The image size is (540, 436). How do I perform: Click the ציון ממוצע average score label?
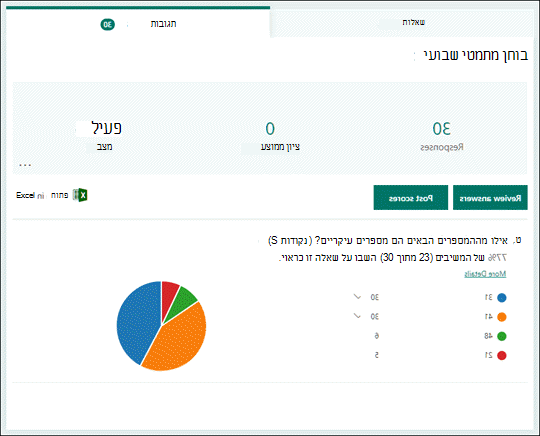280,147
